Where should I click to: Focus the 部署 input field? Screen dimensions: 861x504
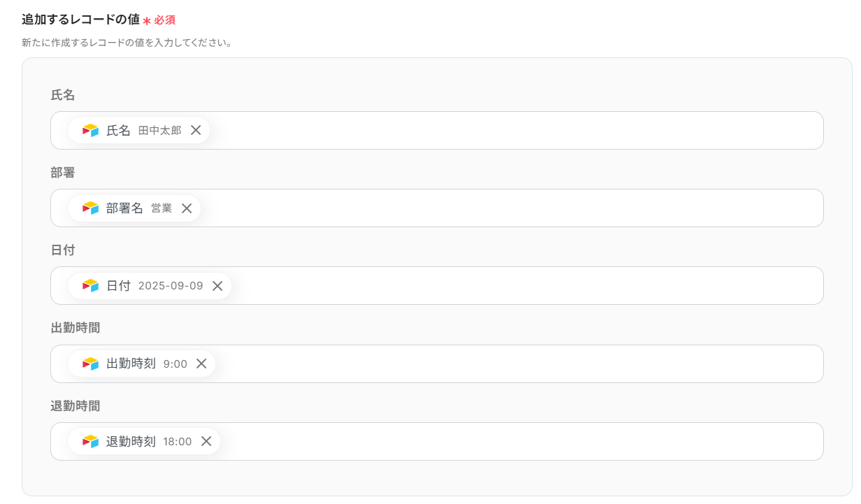490,208
